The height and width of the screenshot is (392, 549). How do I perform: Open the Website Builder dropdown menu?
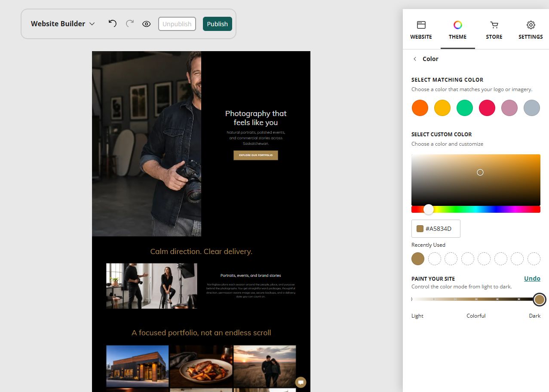pyautogui.click(x=63, y=24)
